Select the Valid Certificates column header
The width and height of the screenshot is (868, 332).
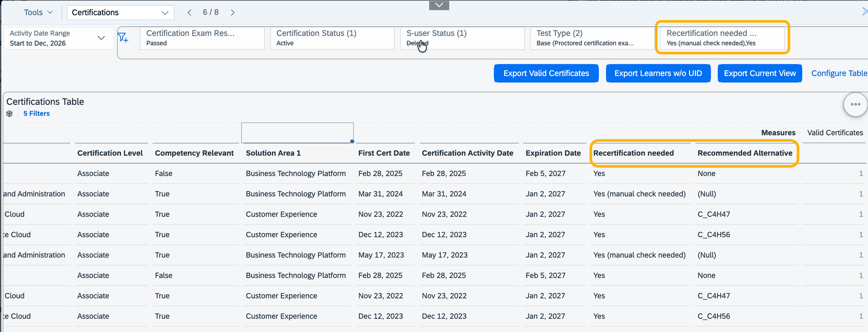click(x=835, y=133)
